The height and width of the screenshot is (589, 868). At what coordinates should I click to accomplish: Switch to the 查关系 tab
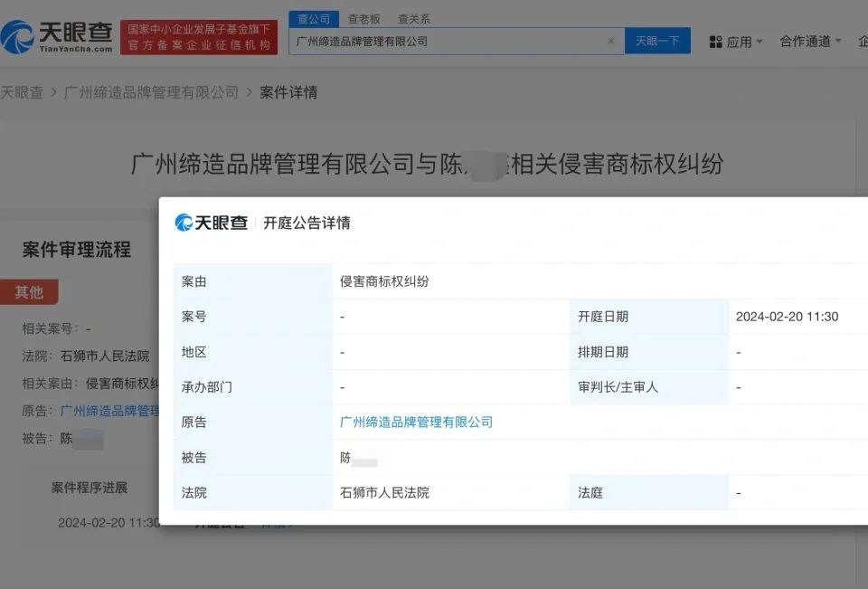(414, 19)
